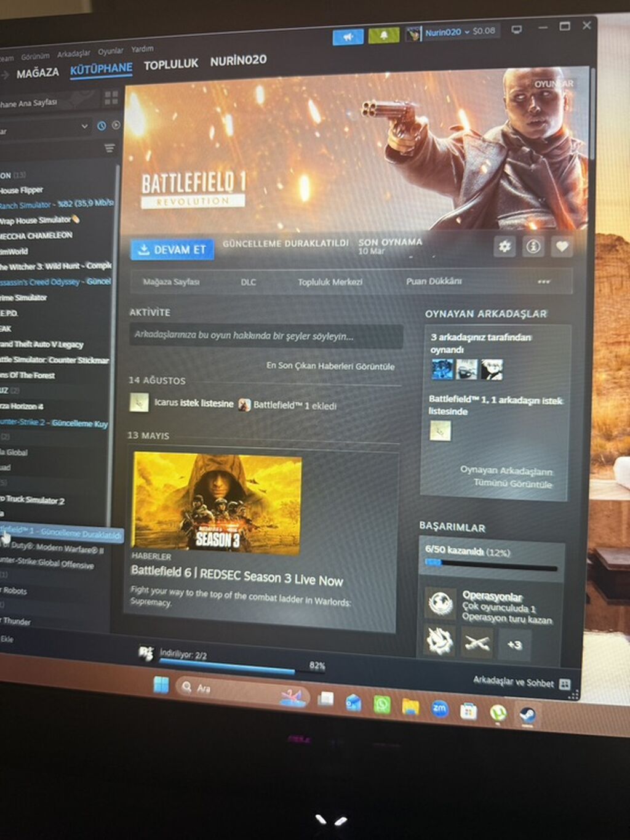This screenshot has width=630, height=840.
Task: Open the Görünüm menu
Action: tap(35, 56)
